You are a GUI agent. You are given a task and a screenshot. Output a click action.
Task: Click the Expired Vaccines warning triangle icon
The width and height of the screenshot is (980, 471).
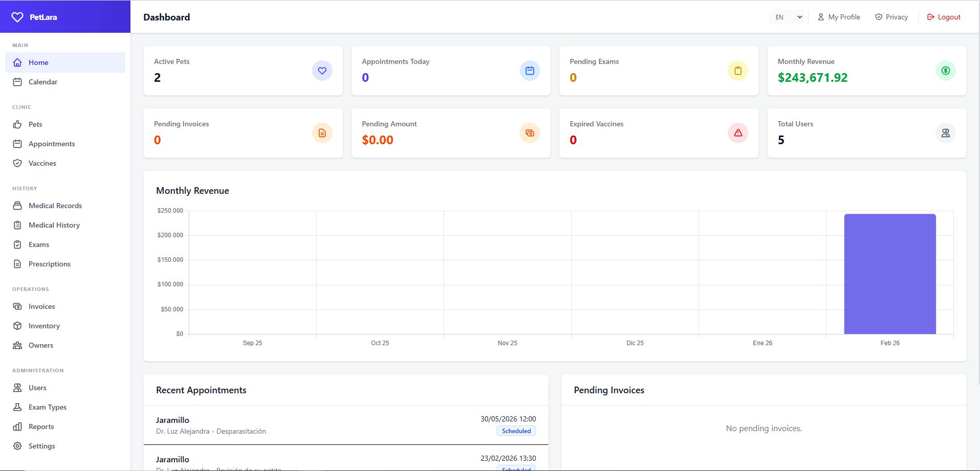tap(738, 133)
